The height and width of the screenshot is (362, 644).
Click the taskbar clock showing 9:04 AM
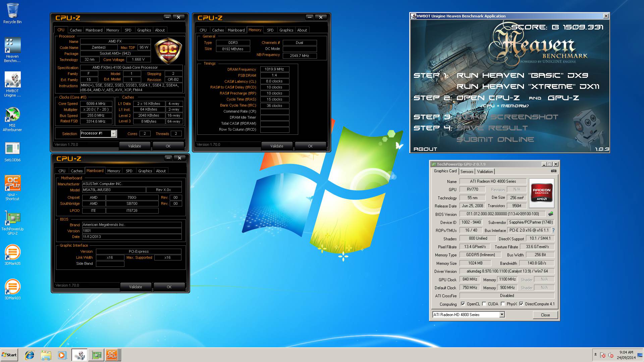coord(626,355)
